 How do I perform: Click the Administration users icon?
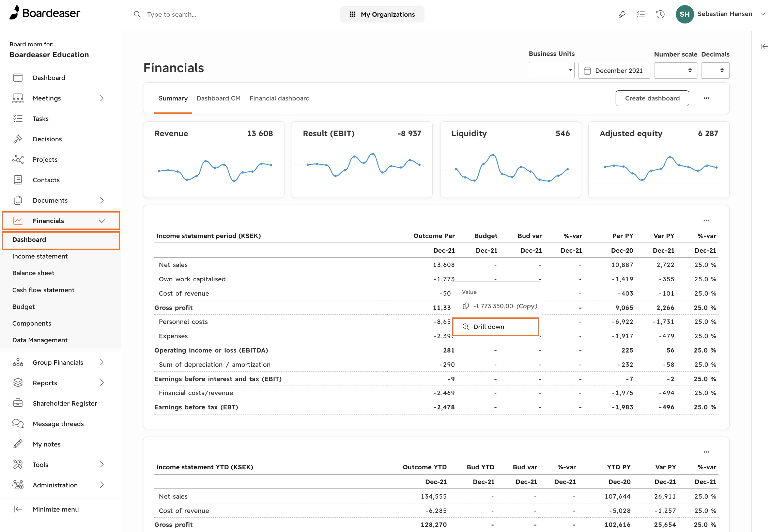pyautogui.click(x=18, y=485)
